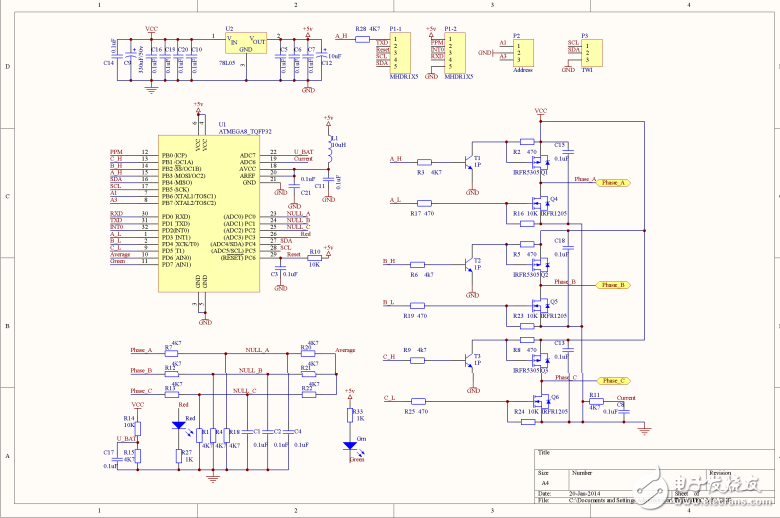
Task: Click the 78L05 voltage regulator U2
Action: click(245, 45)
